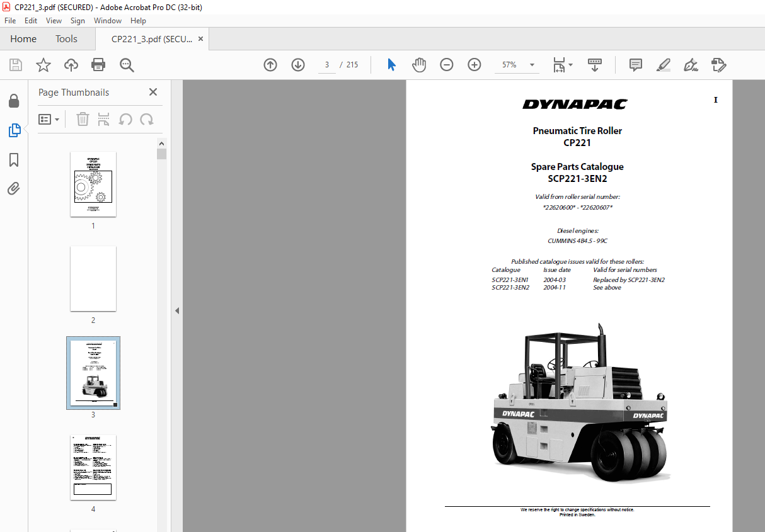Image resolution: width=765 pixels, height=532 pixels.
Task: Click 'CUMMINS 4B4.5 - 99C' text
Action: pos(577,241)
